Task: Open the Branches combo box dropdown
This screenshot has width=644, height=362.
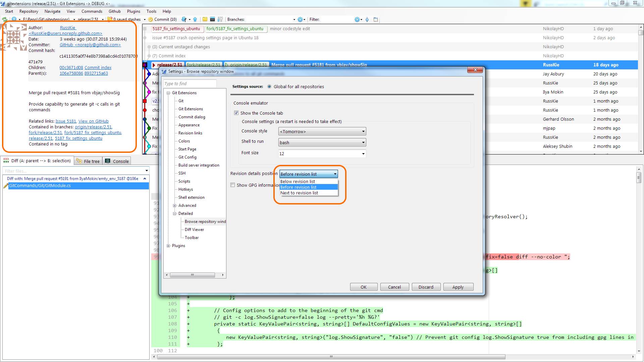Action: click(x=294, y=19)
